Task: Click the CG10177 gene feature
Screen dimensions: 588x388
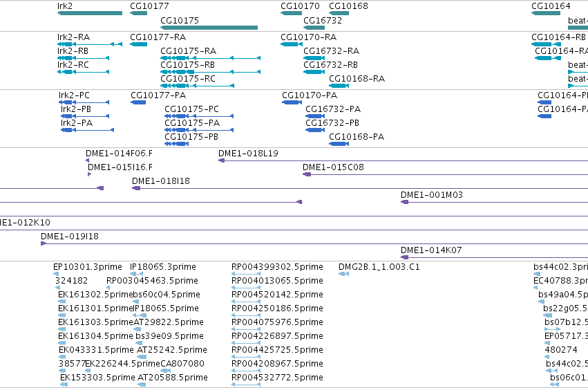Action: (x=138, y=13)
